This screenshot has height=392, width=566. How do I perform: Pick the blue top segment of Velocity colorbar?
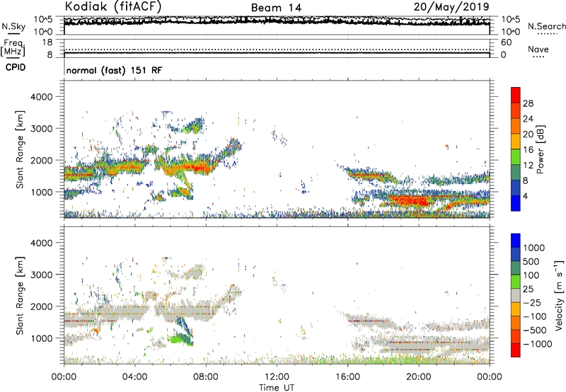pyautogui.click(x=516, y=241)
